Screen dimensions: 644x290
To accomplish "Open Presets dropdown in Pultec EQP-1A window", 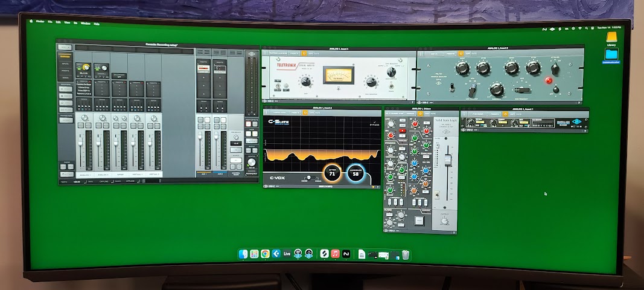I will tap(450, 54).
